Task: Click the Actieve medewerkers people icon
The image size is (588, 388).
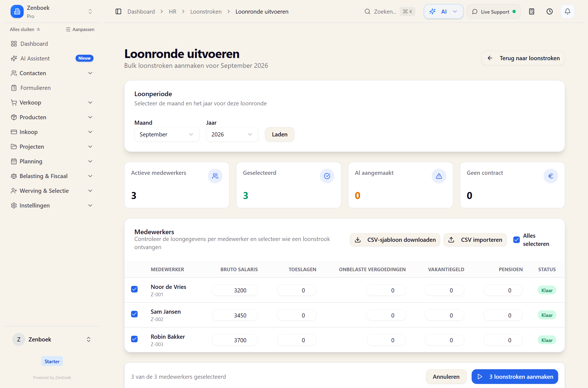Action: (215, 176)
